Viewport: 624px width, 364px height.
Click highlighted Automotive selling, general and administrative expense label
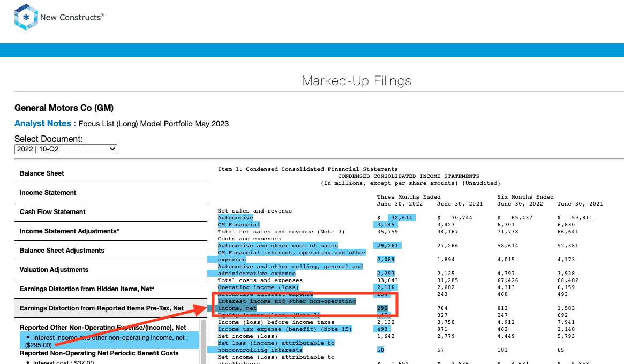pyautogui.click(x=290, y=270)
